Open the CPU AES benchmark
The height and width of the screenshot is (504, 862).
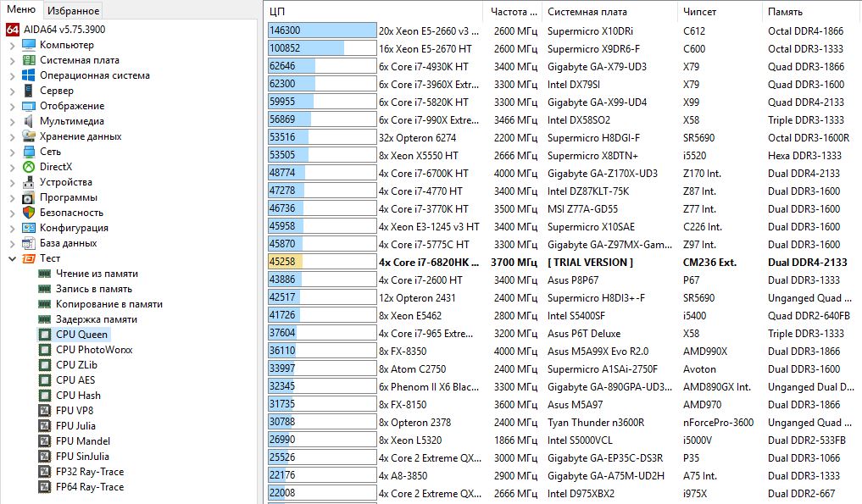(75, 380)
